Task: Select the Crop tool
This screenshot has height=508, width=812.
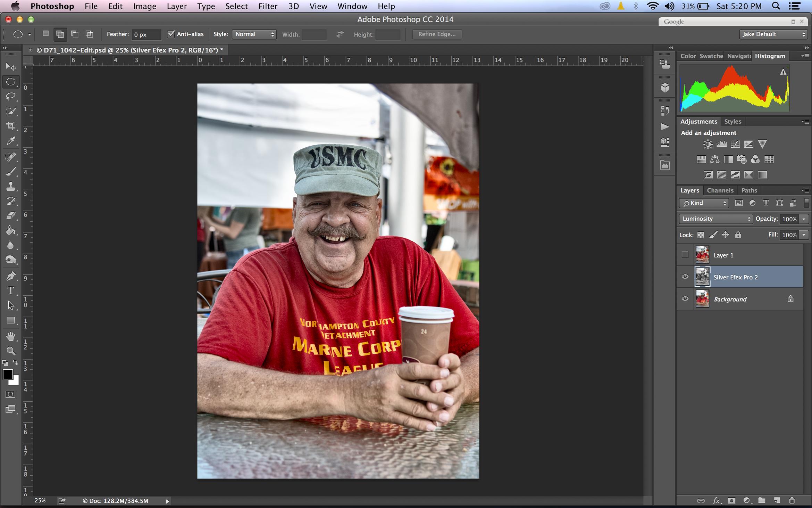Action: [11, 126]
